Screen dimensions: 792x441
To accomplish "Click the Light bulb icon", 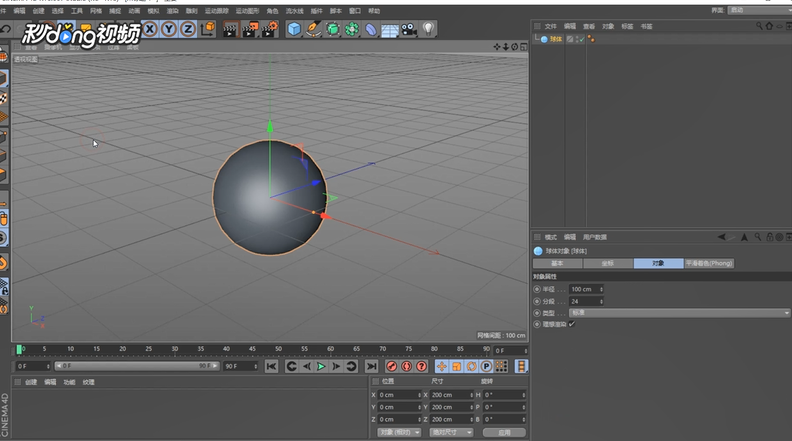I will pos(428,29).
